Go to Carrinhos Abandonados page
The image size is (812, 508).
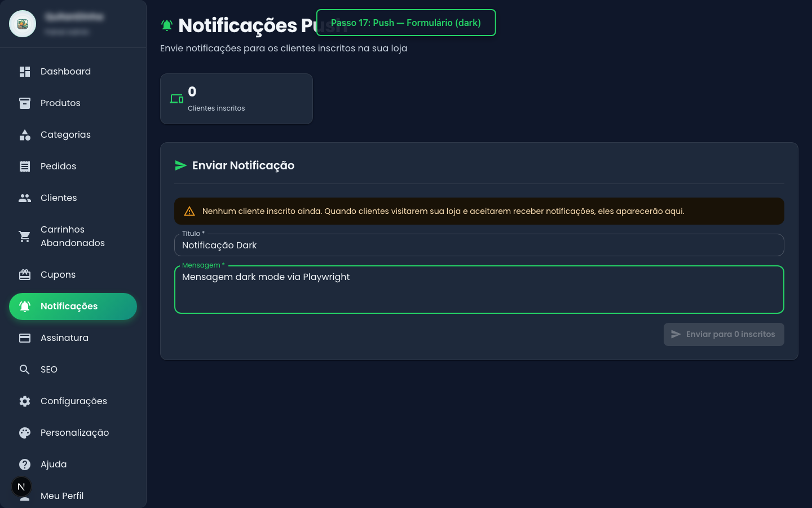(x=73, y=237)
